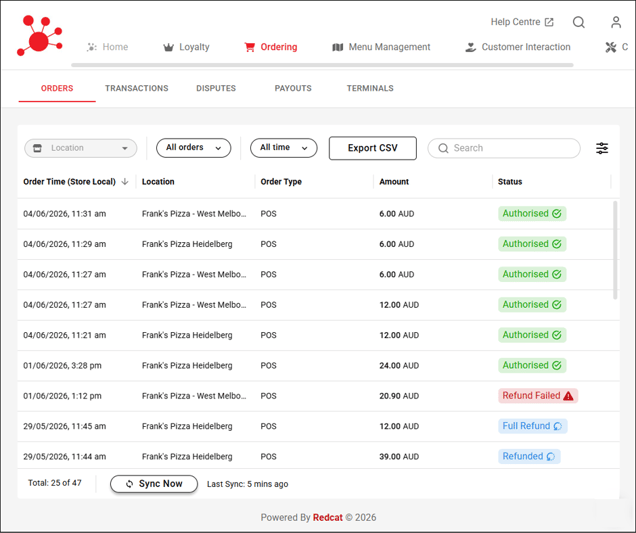Viewport: 636px width, 533px height.
Task: Click the horizontal navigation scrollbar
Action: [322, 65]
